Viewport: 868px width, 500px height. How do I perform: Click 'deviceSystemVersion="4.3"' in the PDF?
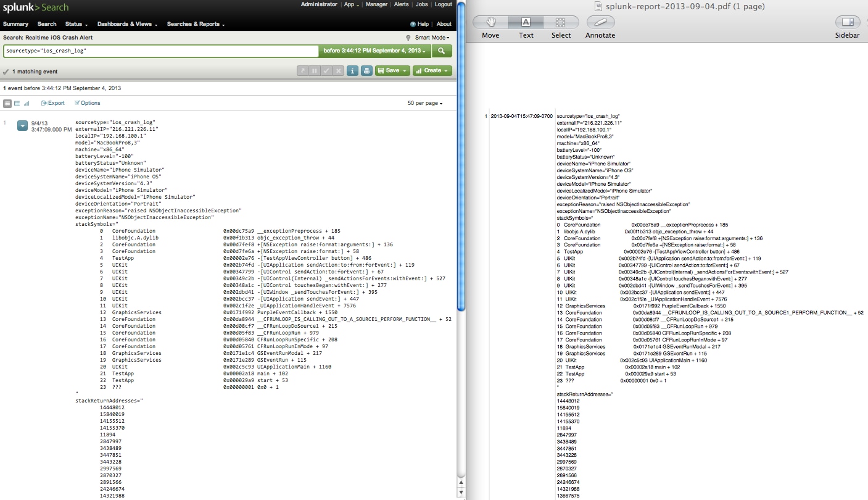(x=587, y=177)
